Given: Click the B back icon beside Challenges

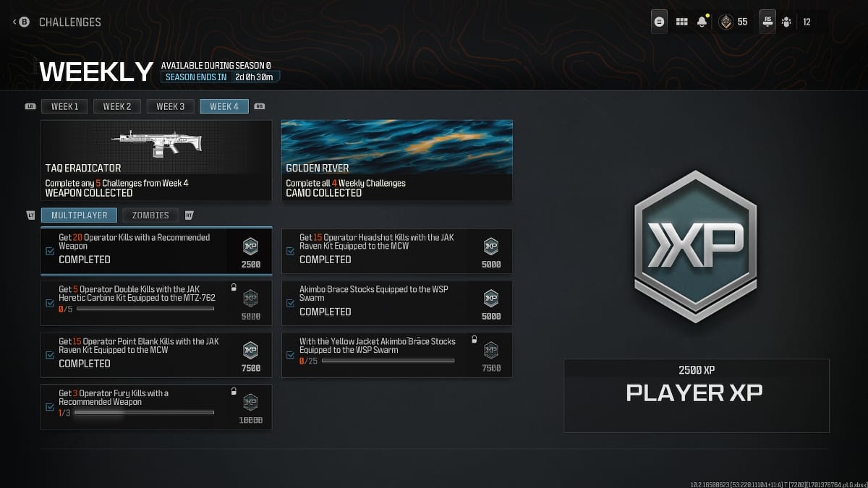Looking at the screenshot, I should click(x=24, y=22).
